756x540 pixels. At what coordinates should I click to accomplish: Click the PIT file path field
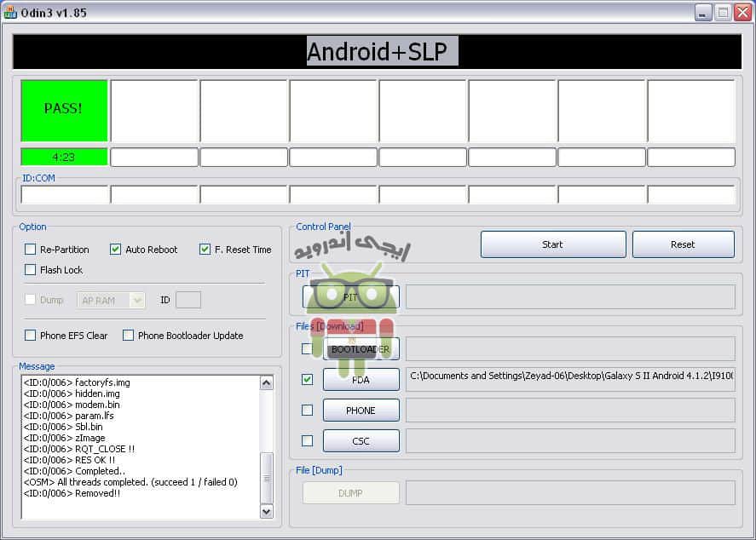570,296
